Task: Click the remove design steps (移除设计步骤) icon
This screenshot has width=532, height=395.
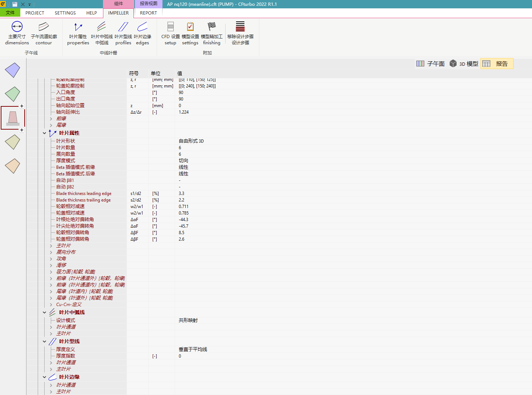Action: tap(240, 33)
